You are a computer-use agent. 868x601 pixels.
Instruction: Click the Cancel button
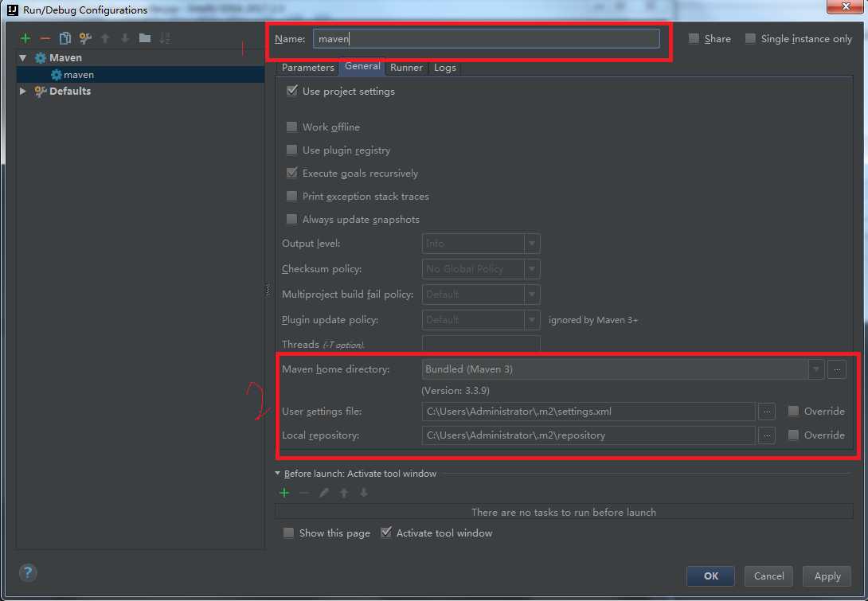(x=768, y=576)
